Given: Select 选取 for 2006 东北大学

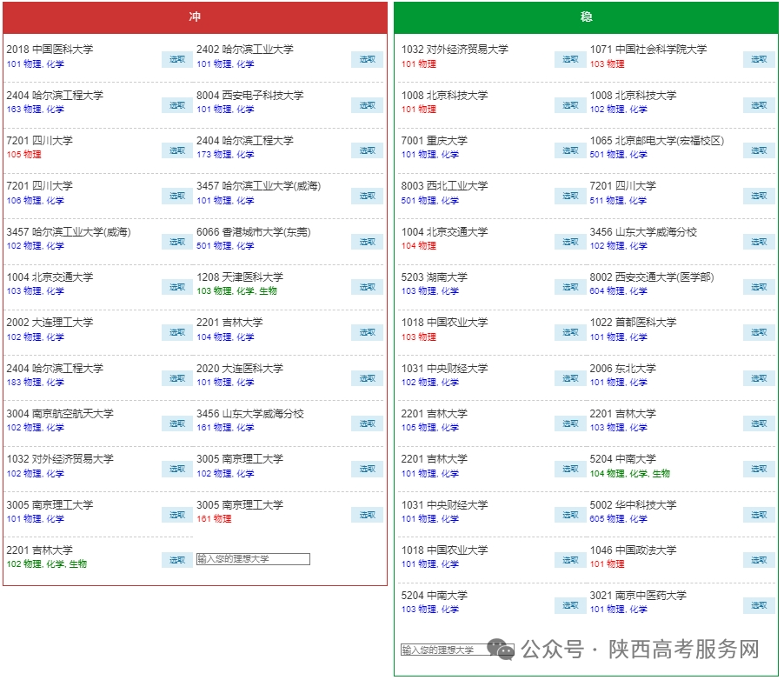Looking at the screenshot, I should [x=759, y=378].
